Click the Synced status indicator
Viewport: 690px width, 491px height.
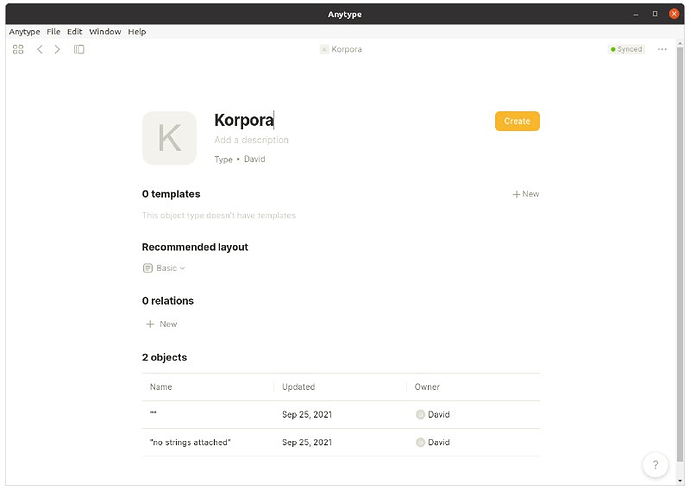[x=626, y=49]
